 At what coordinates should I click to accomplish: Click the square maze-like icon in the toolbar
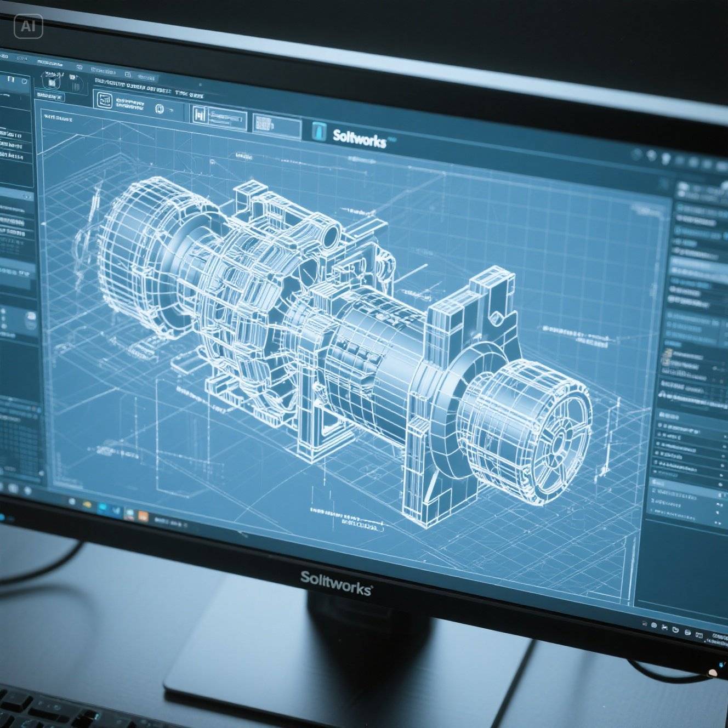pyautogui.click(x=104, y=100)
